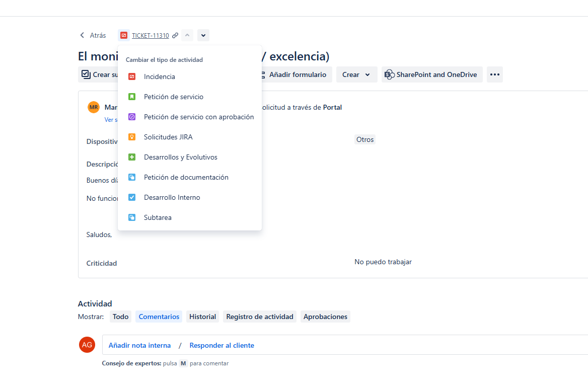Click the M shortcut key hint
This screenshot has height=390, width=588.
[183, 363]
